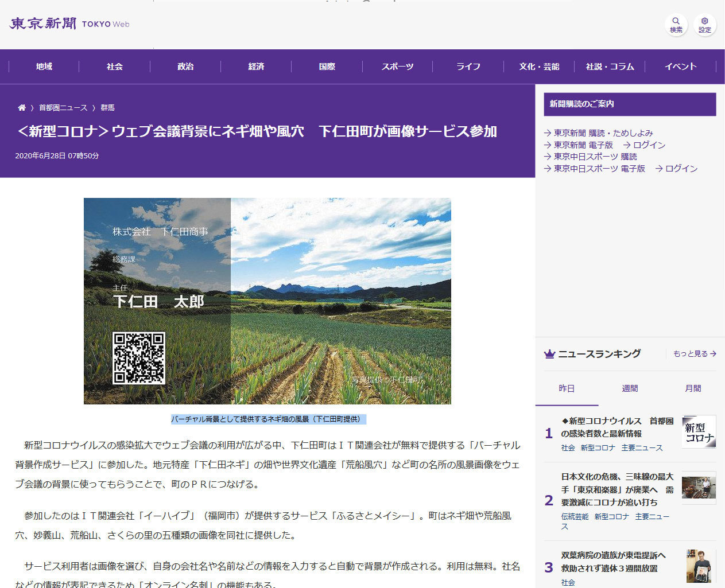
Task: Open the 社会 navigation menu
Action: coord(115,67)
